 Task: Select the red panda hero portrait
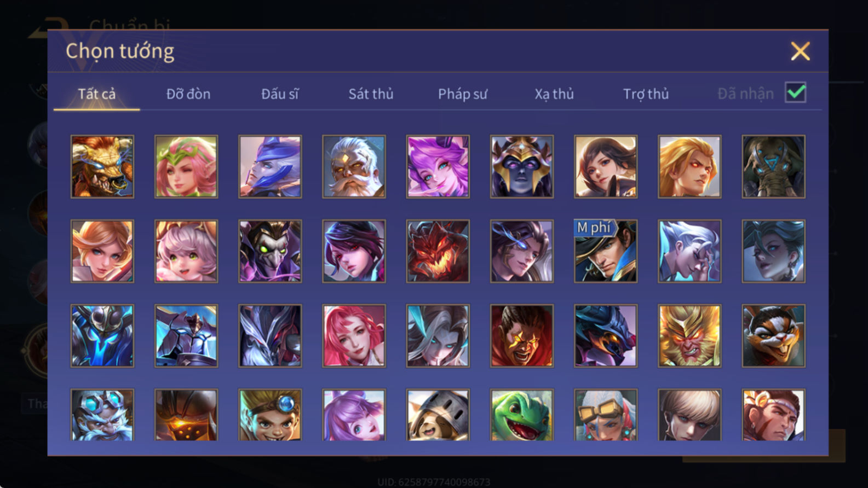[x=773, y=336]
